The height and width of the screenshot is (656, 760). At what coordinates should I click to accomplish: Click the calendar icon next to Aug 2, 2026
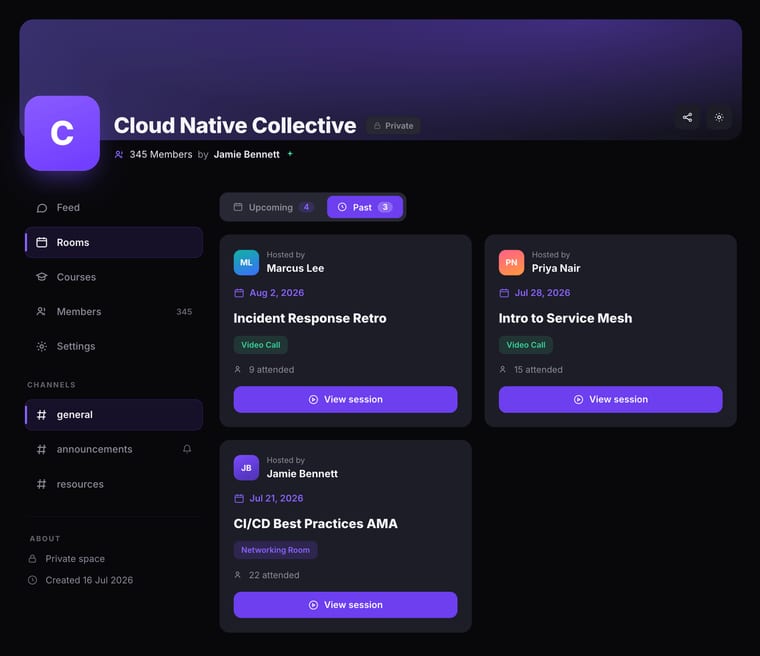coord(239,293)
